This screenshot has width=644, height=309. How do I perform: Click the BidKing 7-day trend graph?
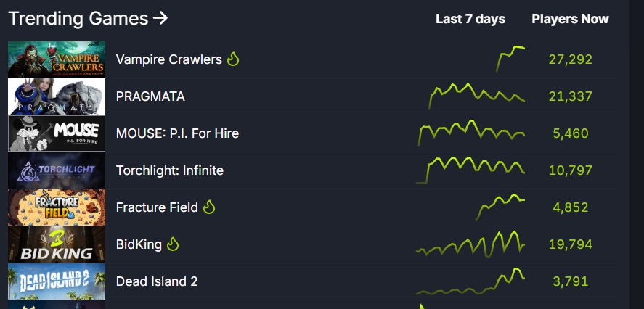470,244
